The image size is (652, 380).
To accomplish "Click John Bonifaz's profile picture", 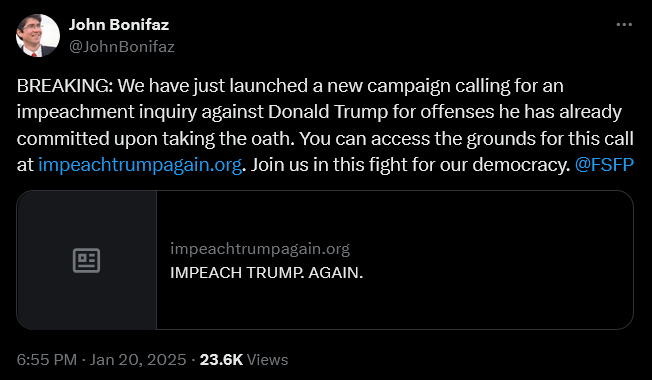I will (38, 35).
